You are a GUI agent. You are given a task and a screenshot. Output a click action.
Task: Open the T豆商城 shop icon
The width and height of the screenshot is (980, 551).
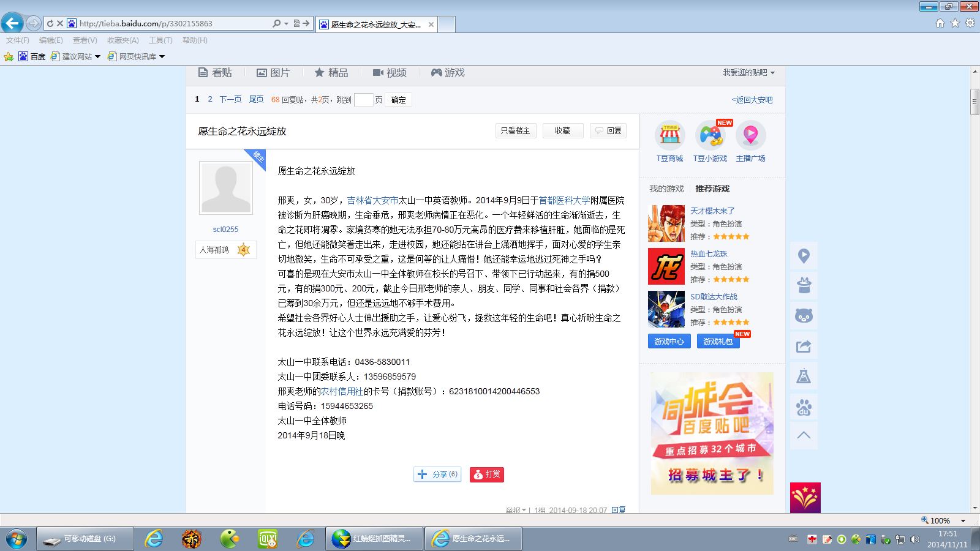click(669, 135)
